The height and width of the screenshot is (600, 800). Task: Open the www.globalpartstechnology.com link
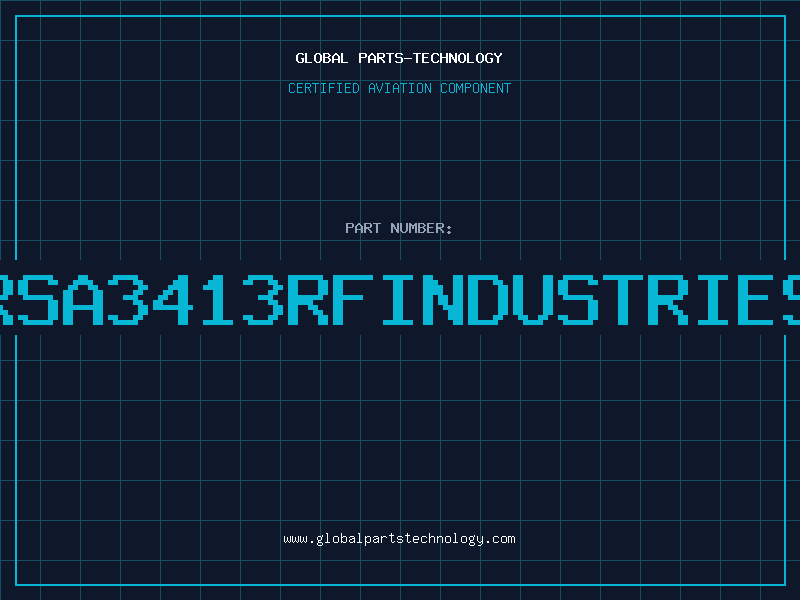399,539
